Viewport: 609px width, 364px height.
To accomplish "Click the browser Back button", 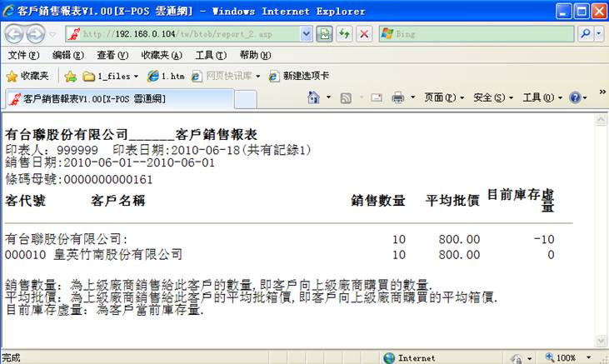I will click(15, 34).
